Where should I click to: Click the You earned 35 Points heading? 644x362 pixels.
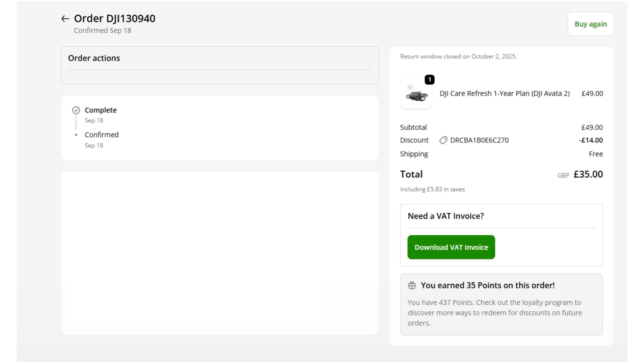pos(487,286)
